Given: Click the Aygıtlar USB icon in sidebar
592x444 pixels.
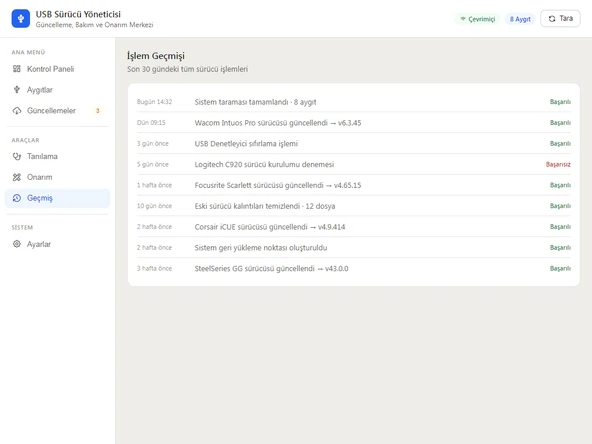Looking at the screenshot, I should 17,89.
